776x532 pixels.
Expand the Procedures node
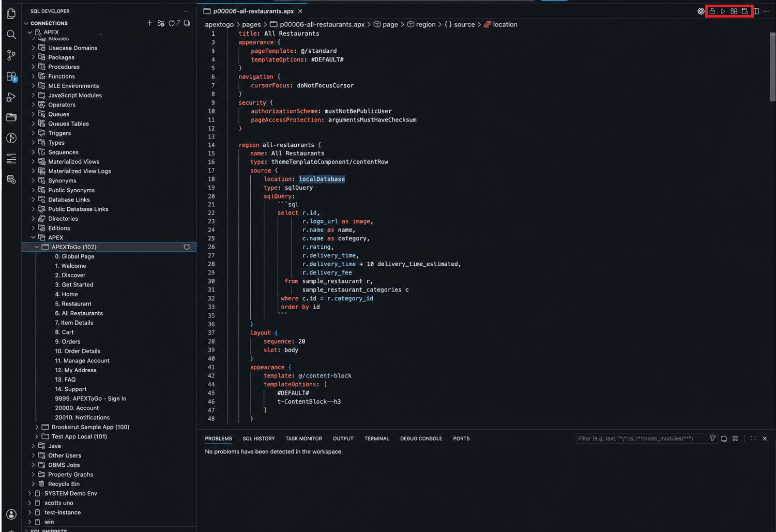[34, 67]
